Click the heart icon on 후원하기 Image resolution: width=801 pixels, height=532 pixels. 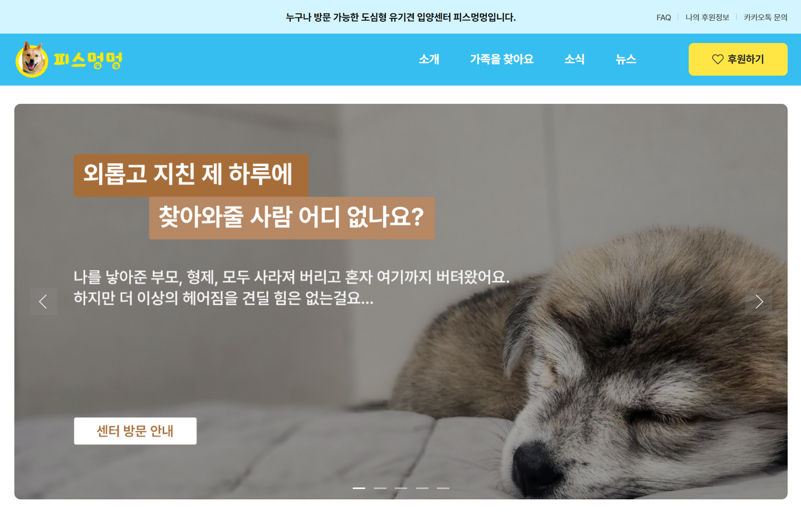click(x=717, y=59)
